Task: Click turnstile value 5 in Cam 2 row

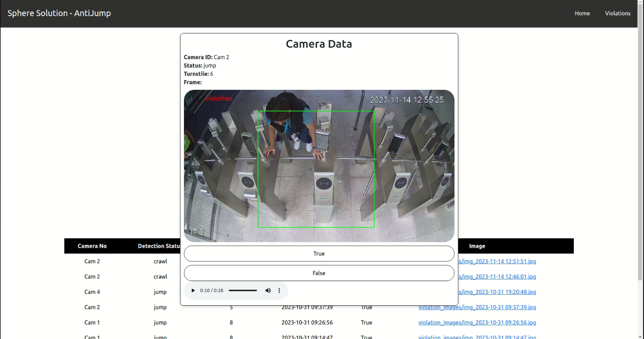Action: click(231, 307)
